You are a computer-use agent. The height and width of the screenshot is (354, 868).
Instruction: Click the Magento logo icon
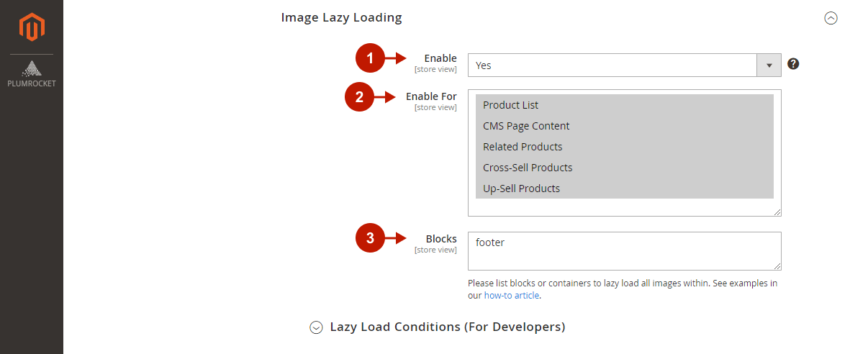(32, 27)
